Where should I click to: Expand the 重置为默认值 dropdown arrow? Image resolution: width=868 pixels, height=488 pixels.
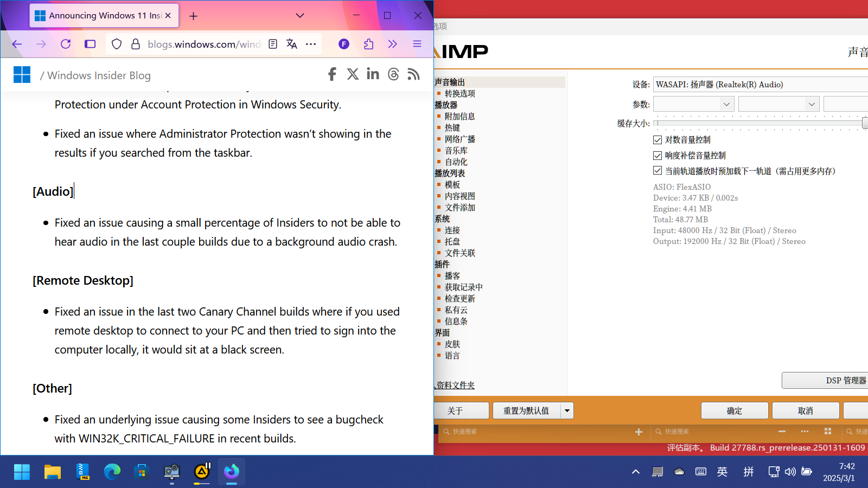[x=567, y=410]
